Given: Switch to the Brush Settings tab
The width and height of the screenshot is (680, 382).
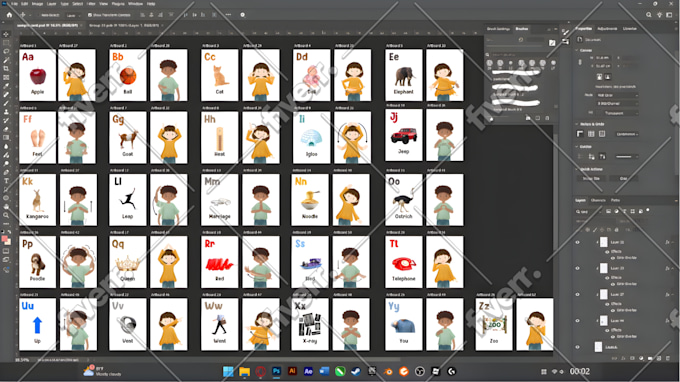Looking at the screenshot, I should click(498, 29).
